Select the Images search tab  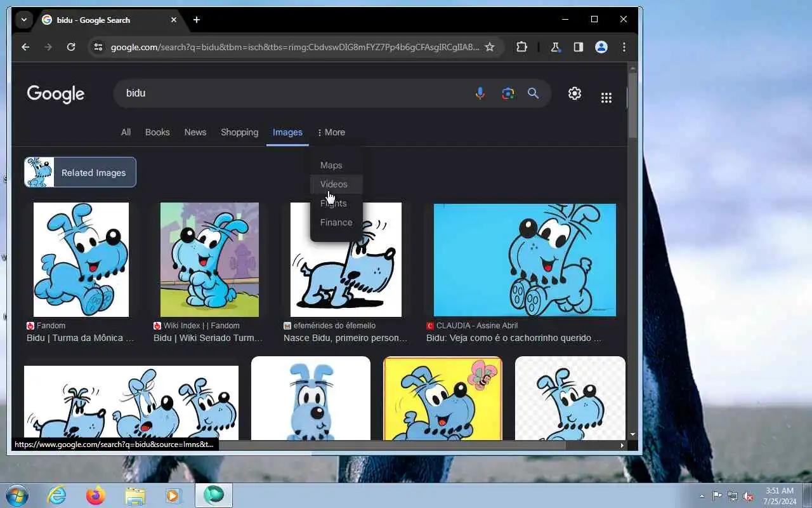tap(287, 132)
